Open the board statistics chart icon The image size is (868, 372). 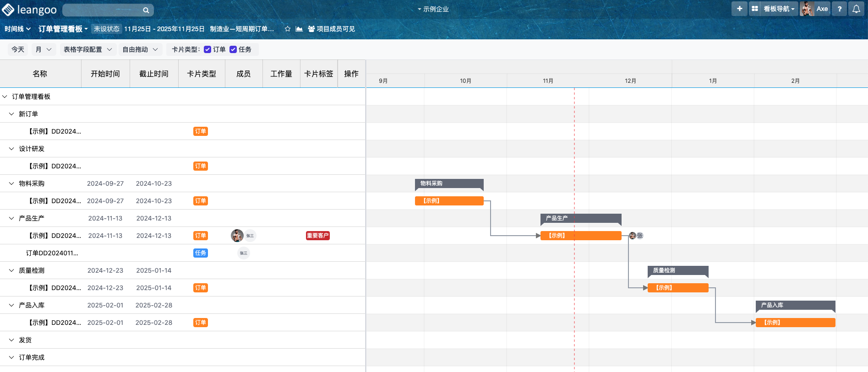(x=299, y=29)
